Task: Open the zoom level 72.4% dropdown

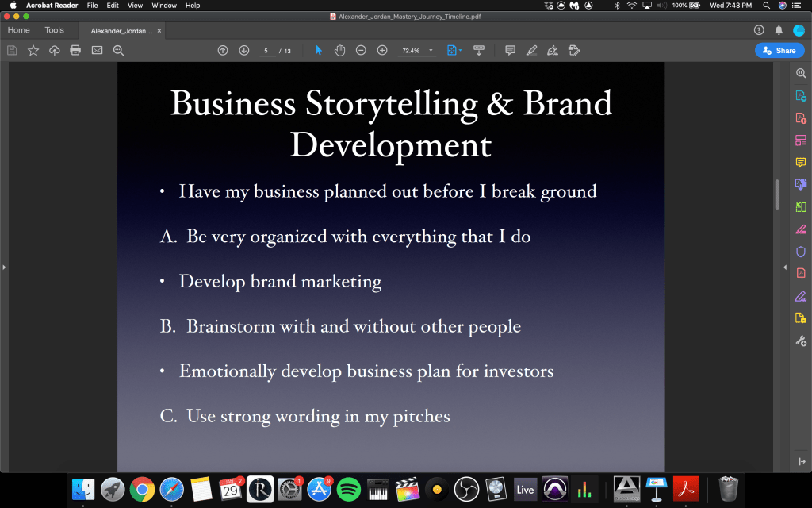Action: [x=431, y=51]
